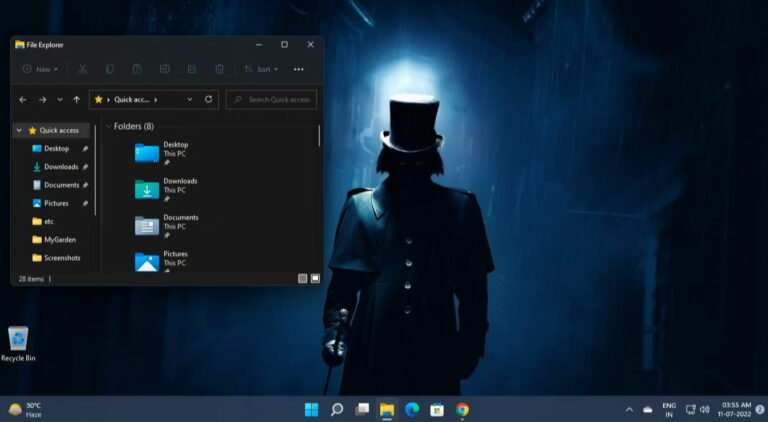This screenshot has height=422, width=768.
Task: Click the Rename icon in the toolbar
Action: point(165,70)
